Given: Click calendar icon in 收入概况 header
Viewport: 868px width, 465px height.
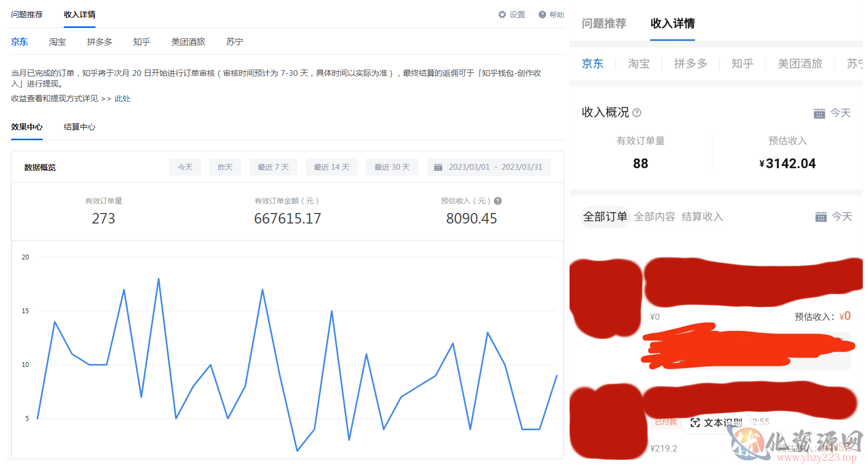Looking at the screenshot, I should (819, 113).
